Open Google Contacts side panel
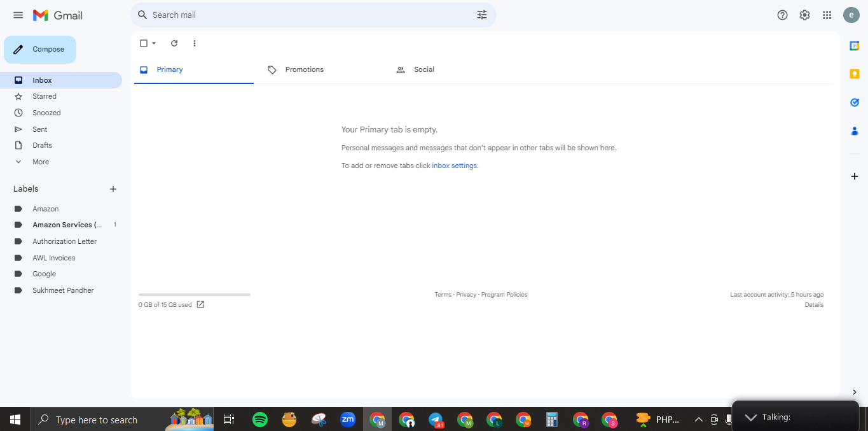The width and height of the screenshot is (868, 431). [x=855, y=131]
